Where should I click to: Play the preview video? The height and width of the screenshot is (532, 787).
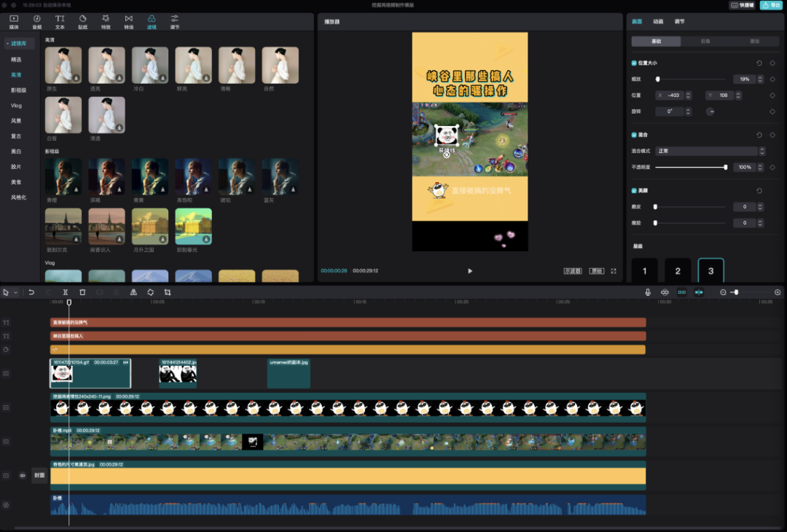470,271
